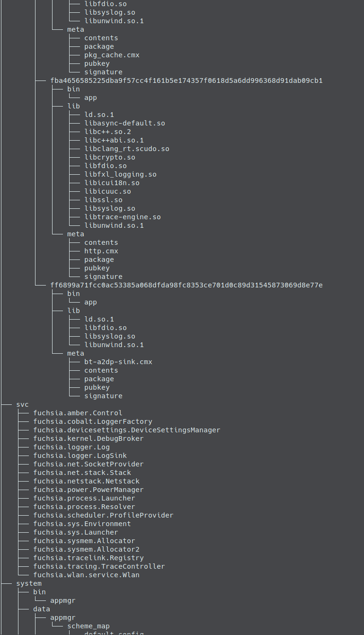364x635 pixels.
Task: Select libfxl_logging.so library
Action: pos(120,174)
